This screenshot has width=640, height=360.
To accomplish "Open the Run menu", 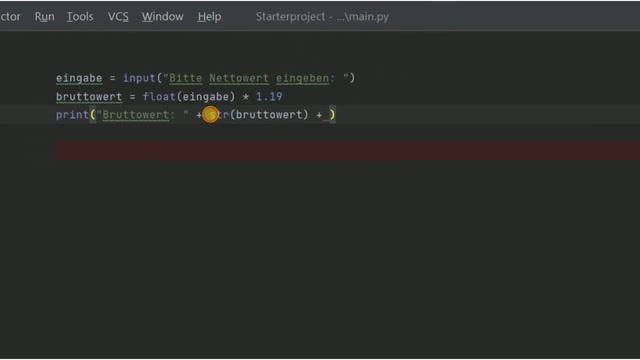I will [x=44, y=17].
